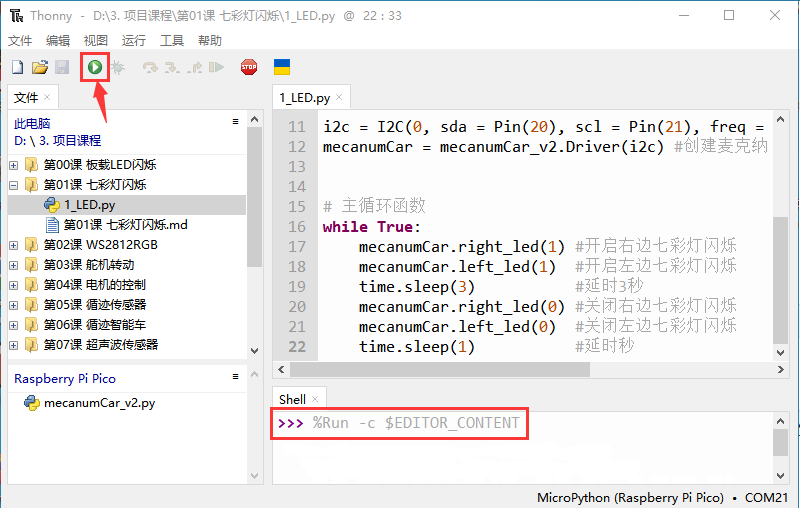Click the 此电脑 link in files panel
Screen dimensions: 800x508
(x=32, y=123)
